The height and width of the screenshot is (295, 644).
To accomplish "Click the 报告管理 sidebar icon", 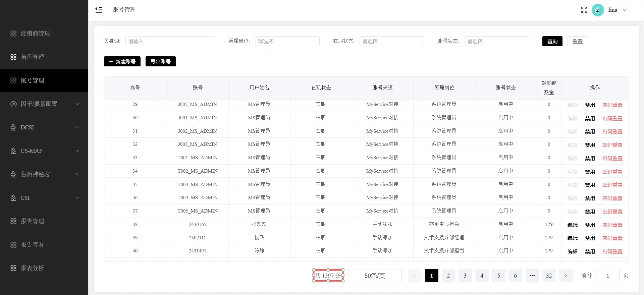I will (x=13, y=221).
